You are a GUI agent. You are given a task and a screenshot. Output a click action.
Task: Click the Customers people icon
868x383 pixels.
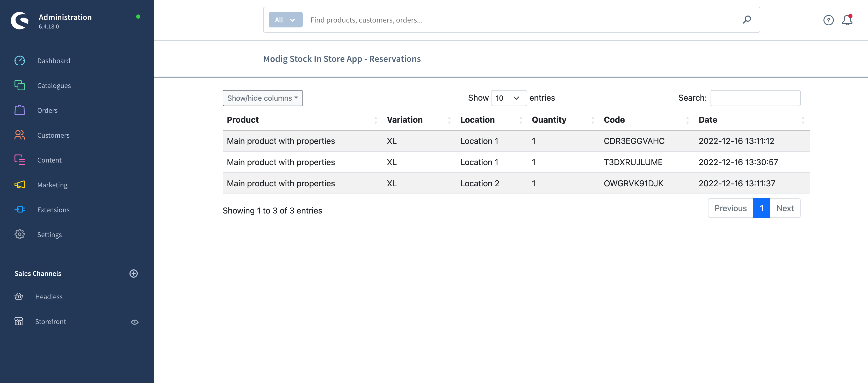(x=19, y=135)
